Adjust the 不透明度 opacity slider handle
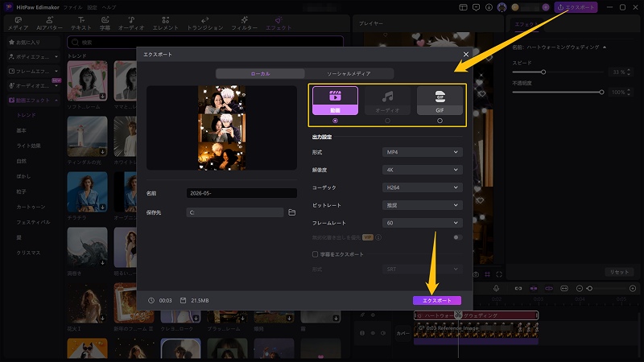The image size is (644, 362). pos(601,93)
